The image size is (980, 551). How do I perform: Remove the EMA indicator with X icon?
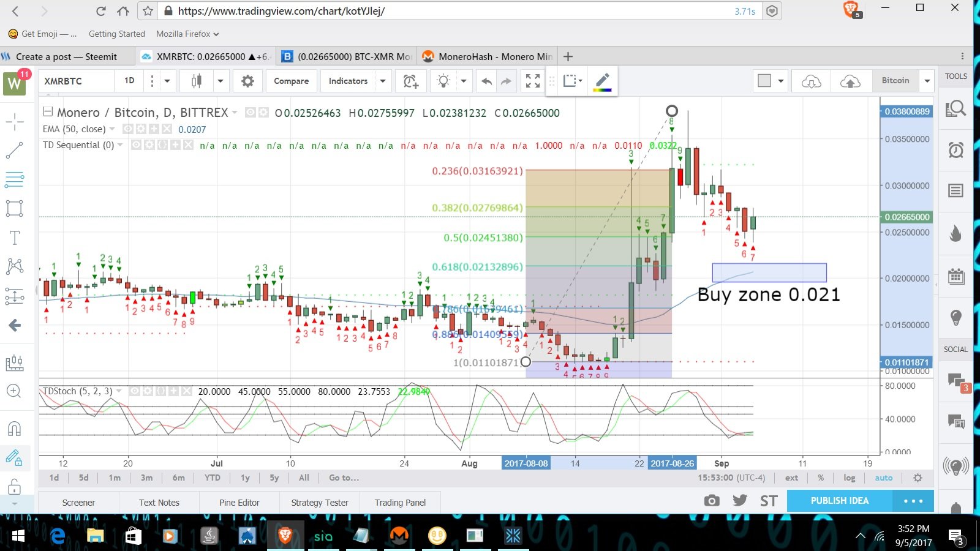167,129
